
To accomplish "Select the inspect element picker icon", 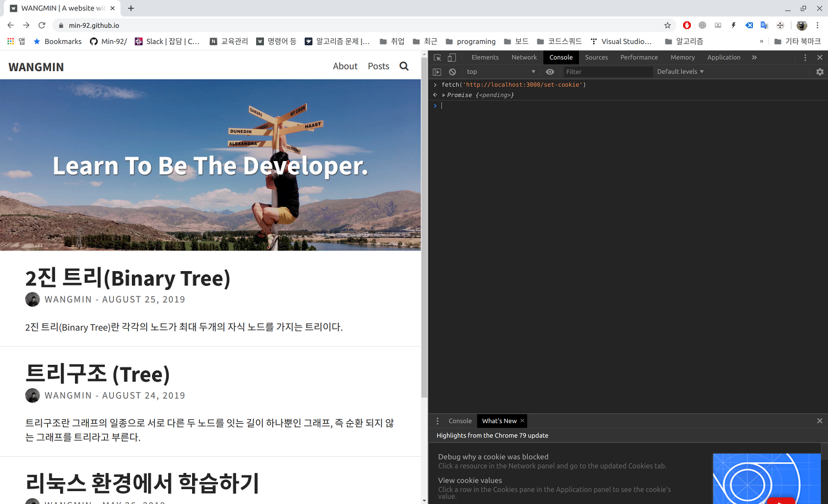I will (x=437, y=58).
